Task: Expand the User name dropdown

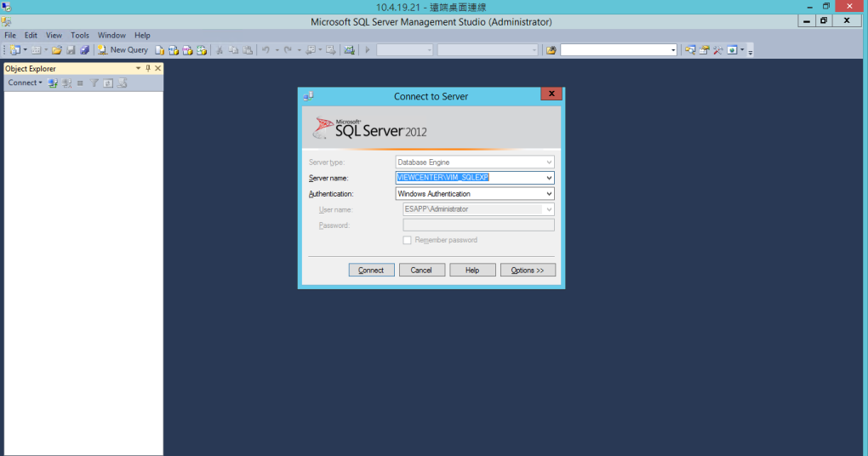Action: coord(549,209)
